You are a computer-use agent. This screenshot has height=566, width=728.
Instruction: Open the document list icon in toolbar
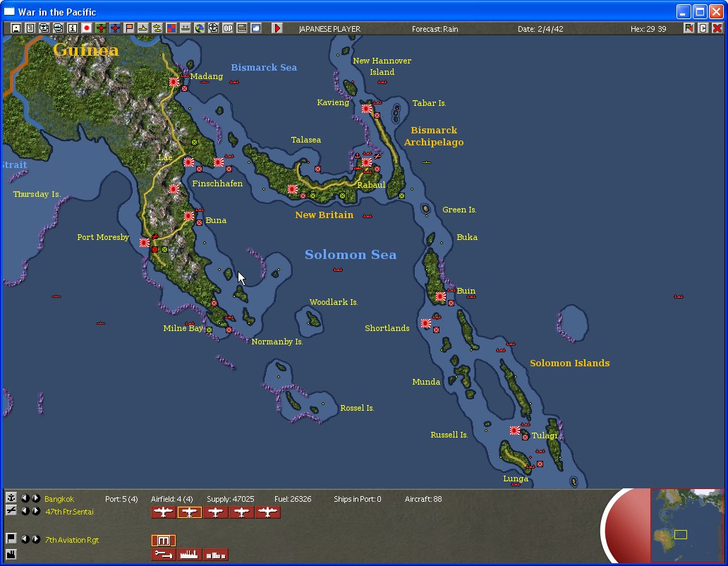(x=30, y=28)
